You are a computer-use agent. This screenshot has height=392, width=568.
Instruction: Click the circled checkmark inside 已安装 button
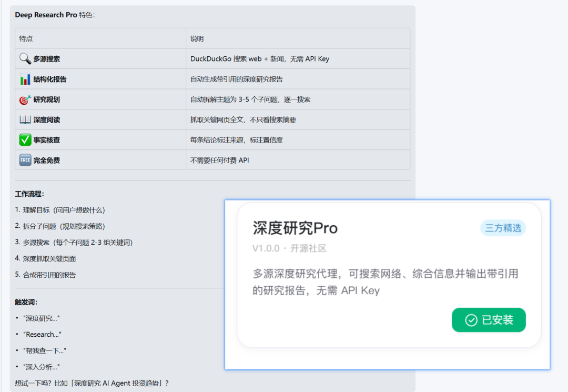tap(472, 320)
